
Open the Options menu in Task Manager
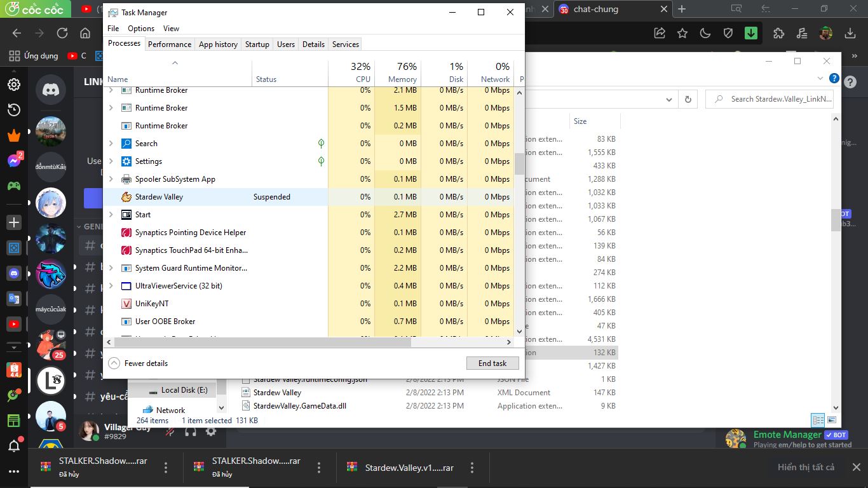pyautogui.click(x=141, y=29)
